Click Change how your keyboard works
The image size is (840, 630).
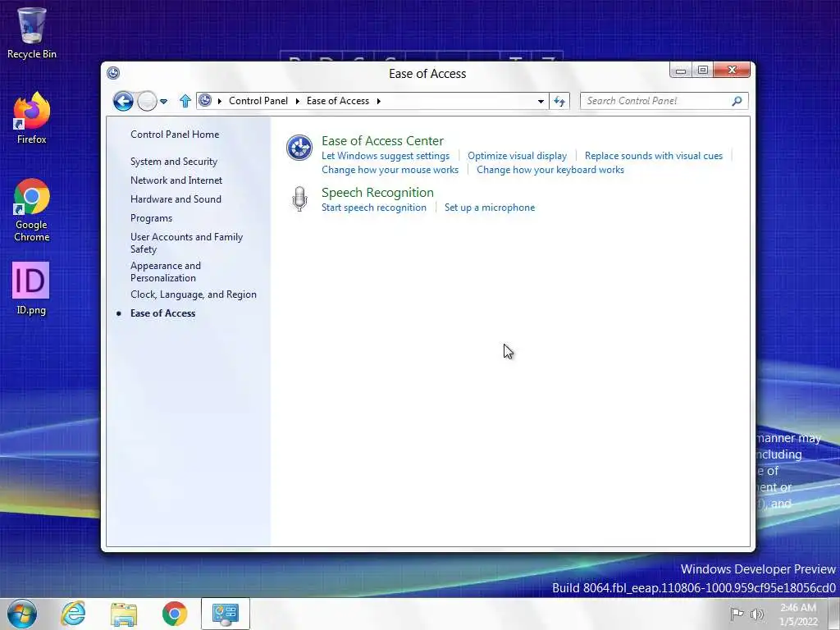[550, 170]
